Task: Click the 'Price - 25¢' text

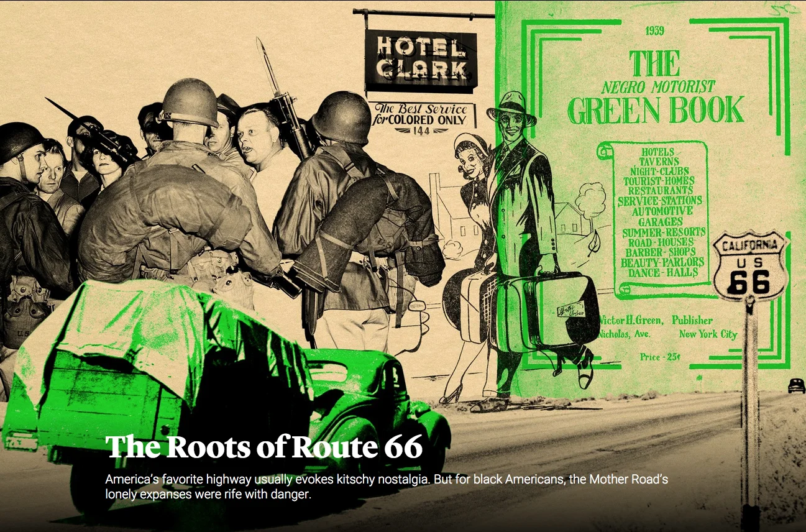Action: 660,357
